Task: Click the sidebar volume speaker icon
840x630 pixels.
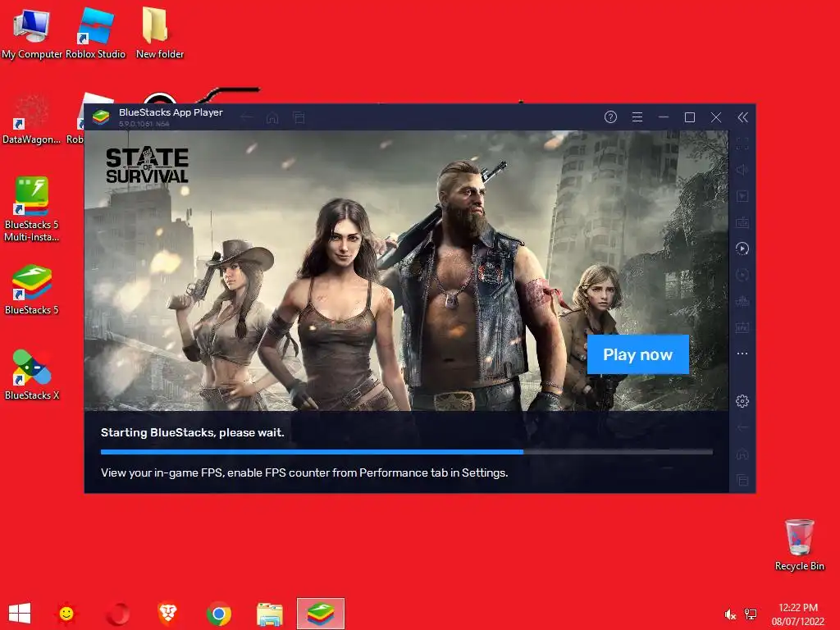Action: pos(742,170)
